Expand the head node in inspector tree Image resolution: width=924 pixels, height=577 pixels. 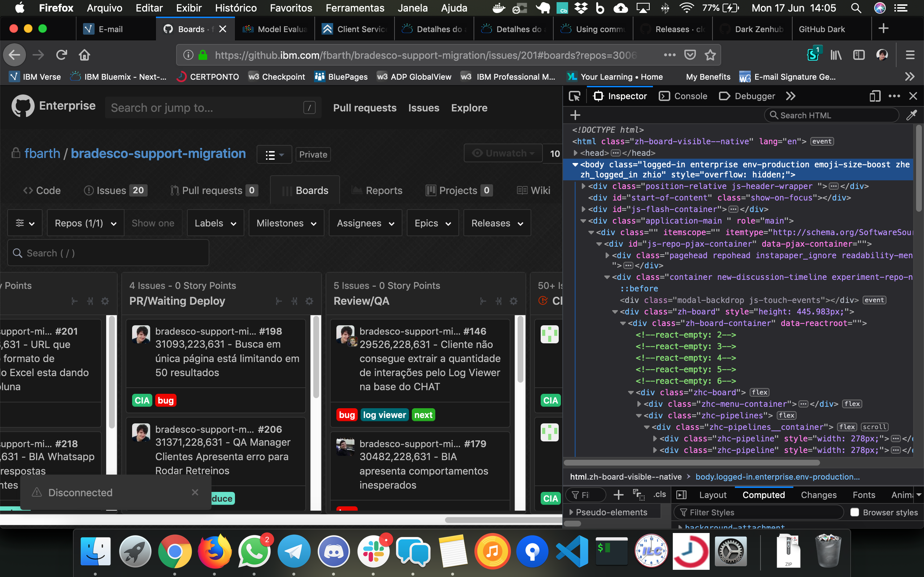tap(575, 153)
